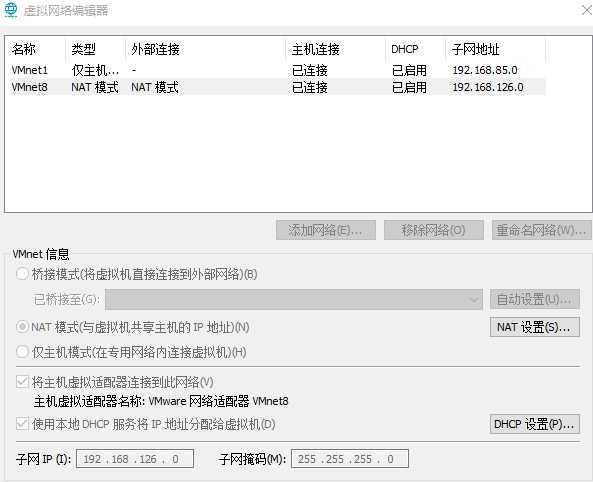Click the Virtual Network Editor globe icon
The image size is (593, 482).
pos(10,9)
